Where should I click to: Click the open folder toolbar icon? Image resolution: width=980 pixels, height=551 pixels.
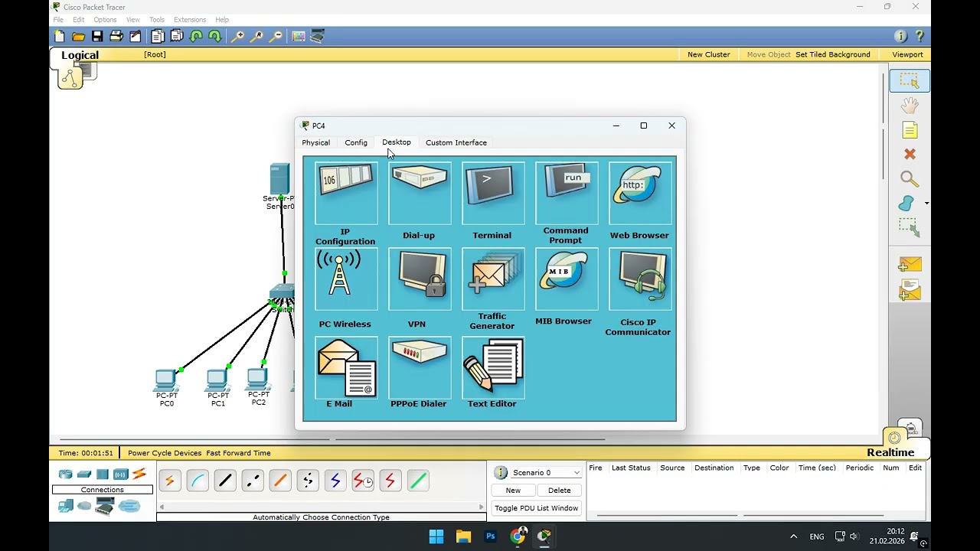coord(78,36)
